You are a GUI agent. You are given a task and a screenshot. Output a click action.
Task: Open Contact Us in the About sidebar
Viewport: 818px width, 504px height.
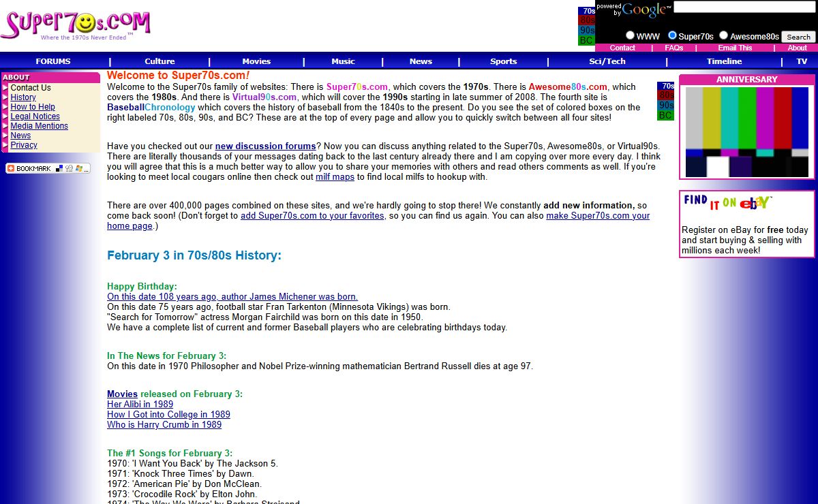click(x=31, y=88)
